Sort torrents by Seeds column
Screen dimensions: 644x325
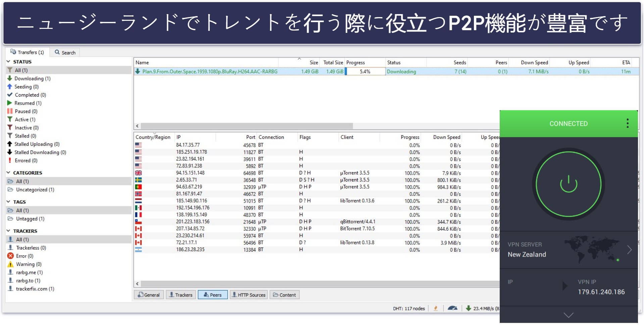[x=447, y=62]
